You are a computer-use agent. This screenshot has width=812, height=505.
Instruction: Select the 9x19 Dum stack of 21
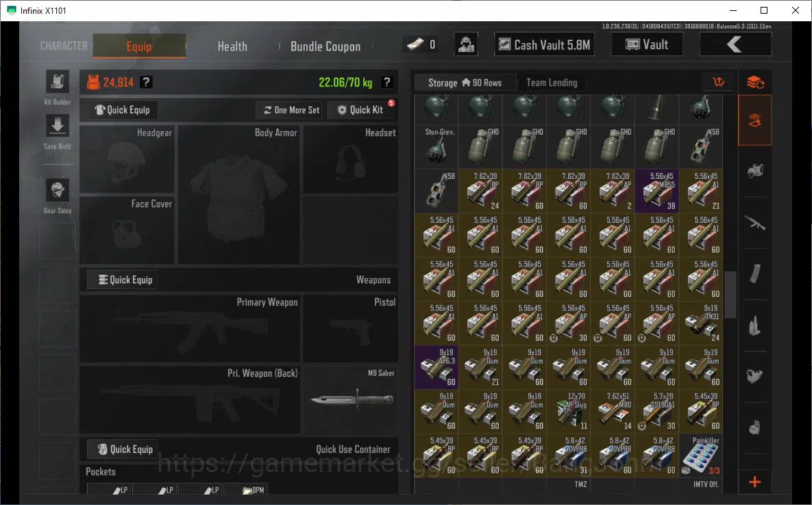coord(480,367)
